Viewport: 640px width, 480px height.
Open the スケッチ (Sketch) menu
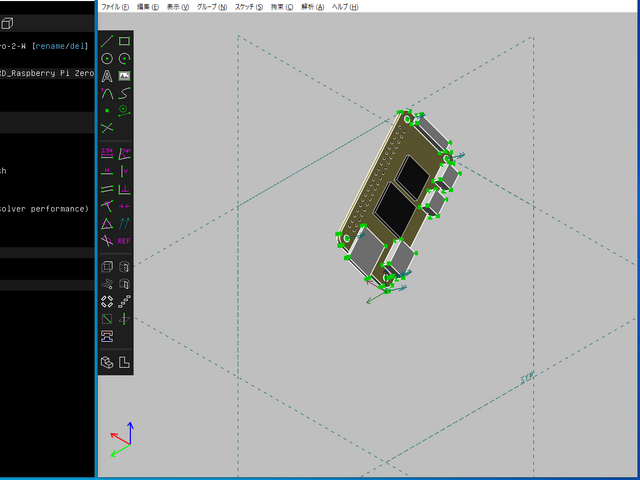pos(249,6)
